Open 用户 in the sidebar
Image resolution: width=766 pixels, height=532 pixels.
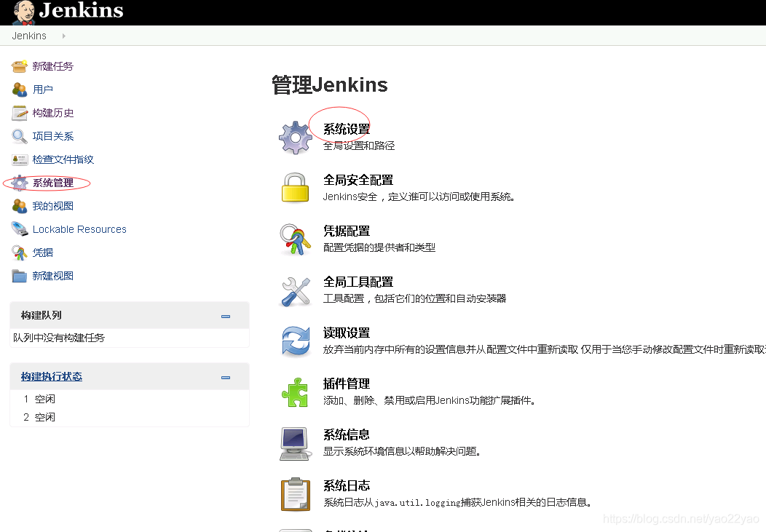(42, 90)
